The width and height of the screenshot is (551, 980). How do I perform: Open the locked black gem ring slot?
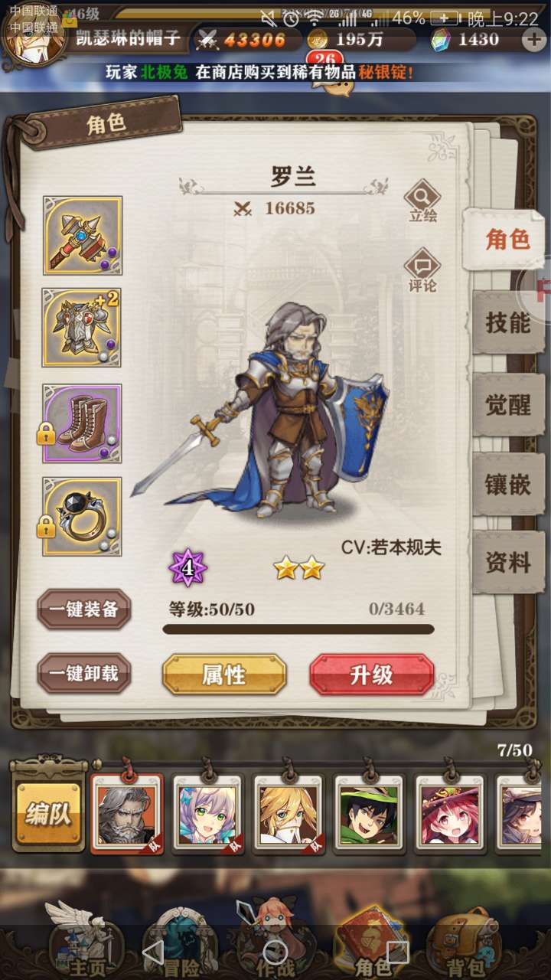(x=83, y=516)
